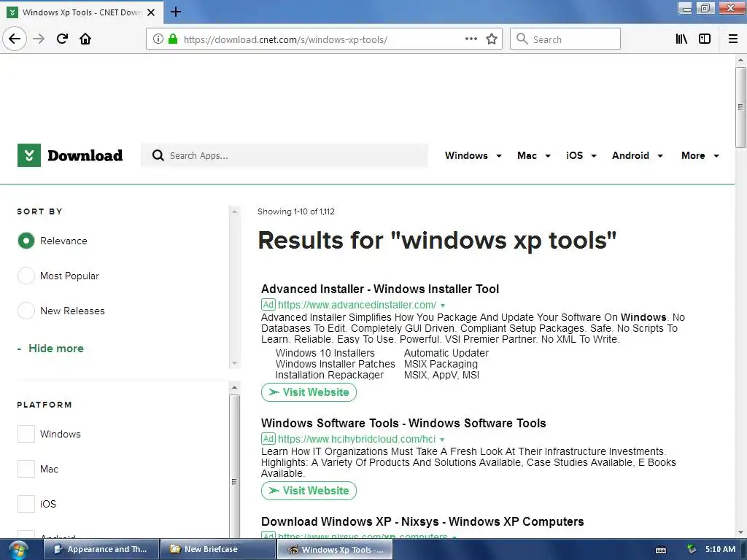
Task: Select Relevance sort option
Action: coord(26,241)
